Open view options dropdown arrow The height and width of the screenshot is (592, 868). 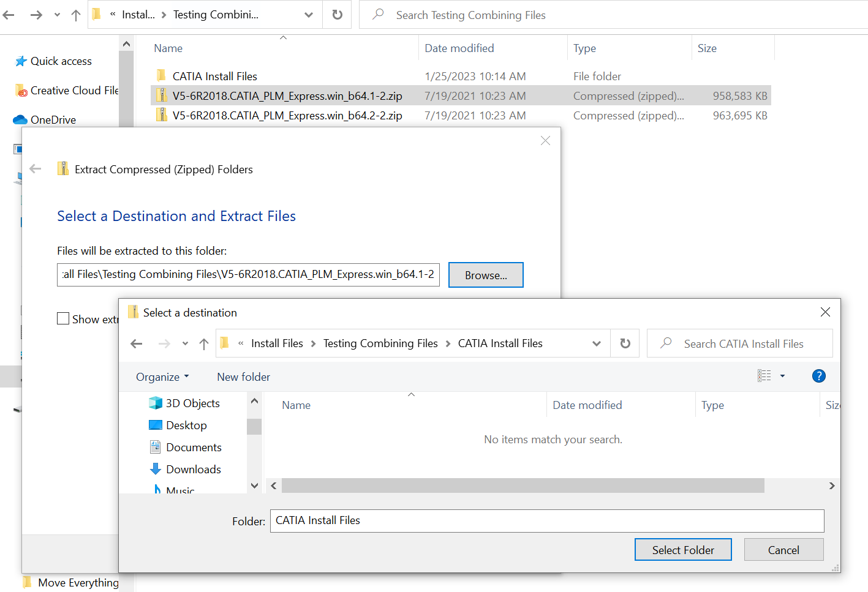pos(782,376)
